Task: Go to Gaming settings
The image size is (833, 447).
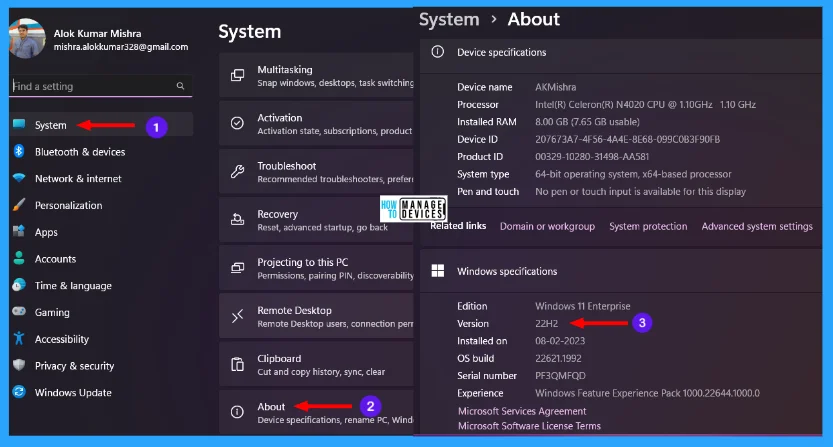Action: tap(101, 312)
